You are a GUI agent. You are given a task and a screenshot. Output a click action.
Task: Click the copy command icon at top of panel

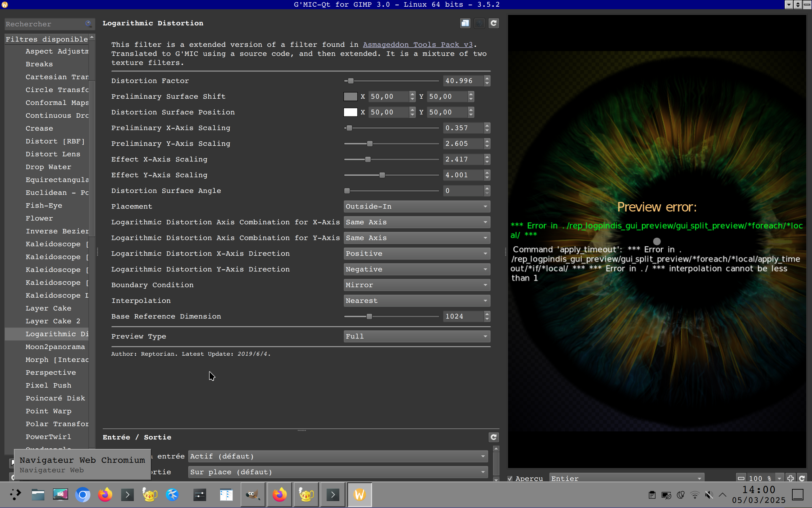point(465,23)
